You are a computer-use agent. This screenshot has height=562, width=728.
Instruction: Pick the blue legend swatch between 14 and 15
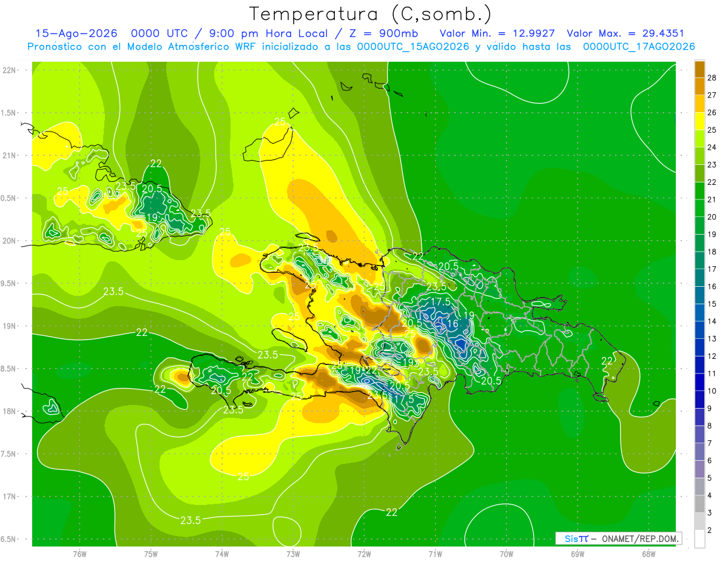click(699, 313)
